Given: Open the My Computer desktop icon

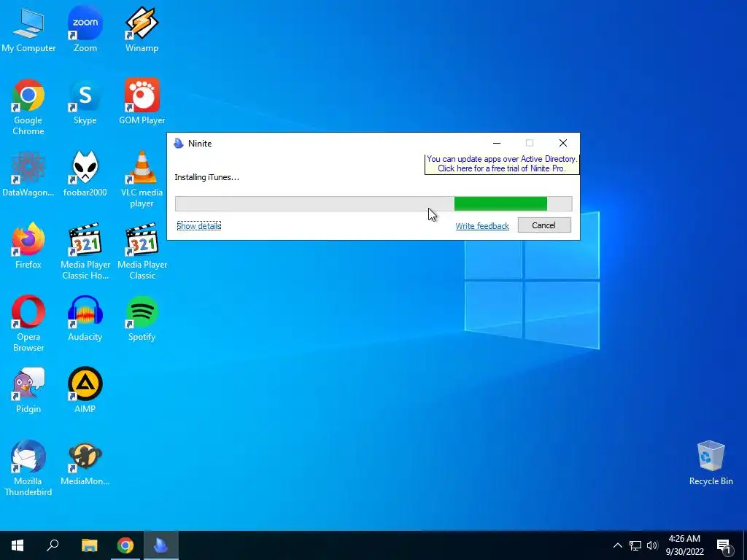Looking at the screenshot, I should [28, 29].
